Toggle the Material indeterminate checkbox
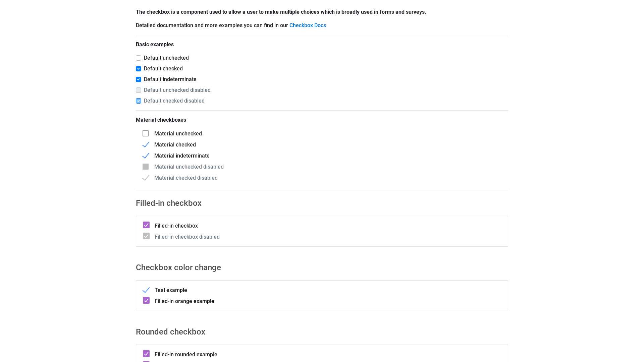644x362 pixels. [x=146, y=156]
